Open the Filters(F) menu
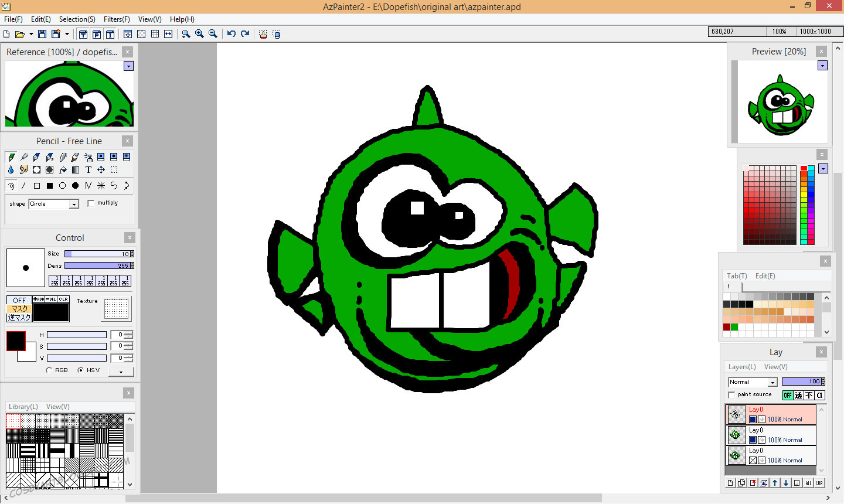The height and width of the screenshot is (504, 844). (117, 19)
